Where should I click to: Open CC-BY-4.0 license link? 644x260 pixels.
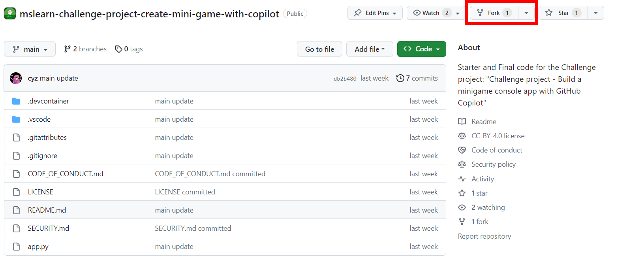[498, 136]
